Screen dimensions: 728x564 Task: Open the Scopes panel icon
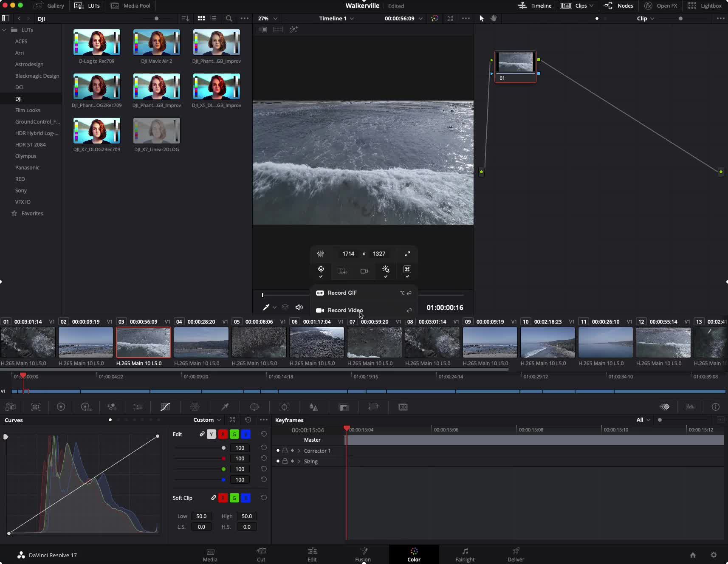coord(690,407)
